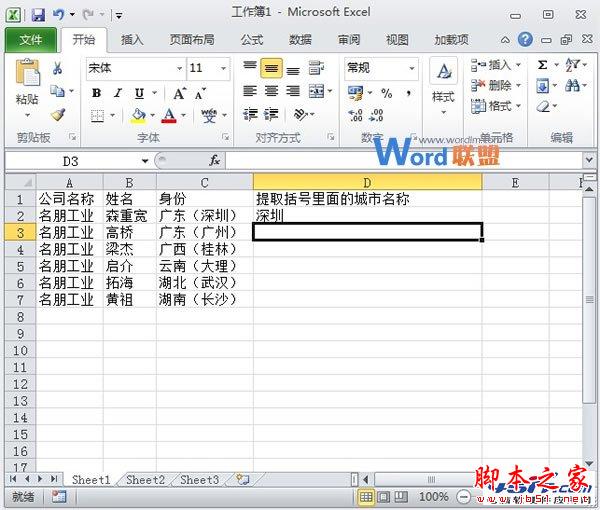Toggle Bold formatting
This screenshot has height=510, width=600.
96,93
